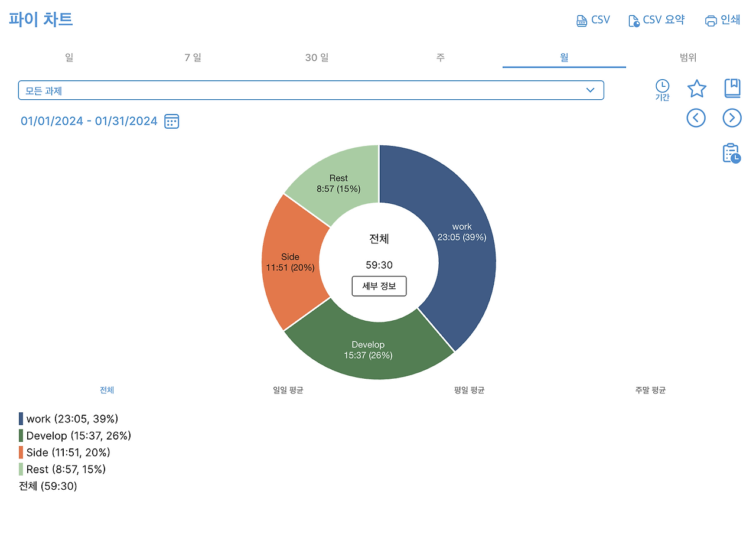Click legend total "전체 (59:30)"
The height and width of the screenshot is (537, 756).
coord(48,486)
